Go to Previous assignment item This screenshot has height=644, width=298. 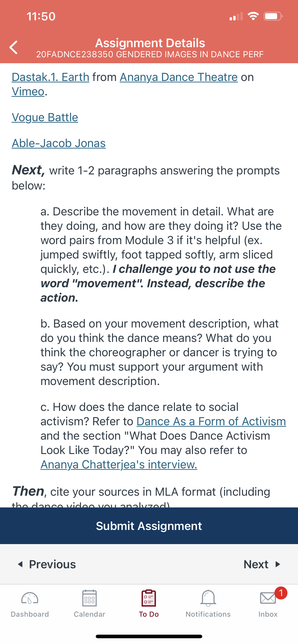47,564
